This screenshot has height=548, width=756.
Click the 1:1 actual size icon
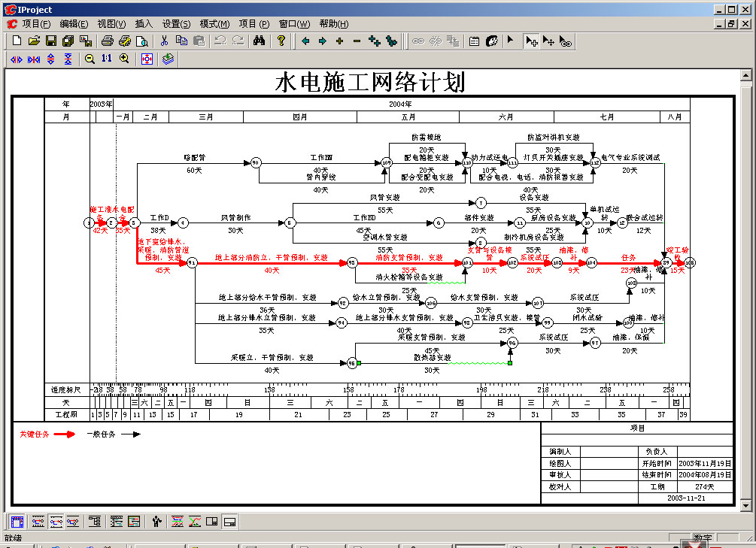pyautogui.click(x=107, y=59)
